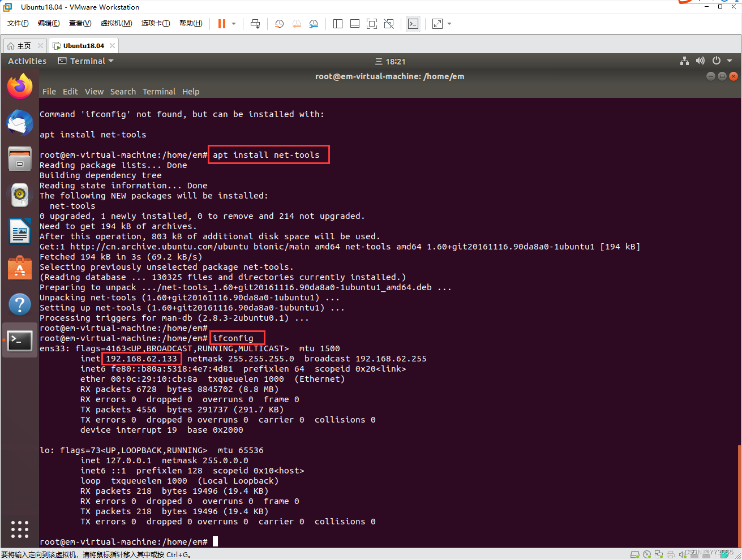Open the 文件(F) menu
The image size is (742, 560).
coord(18,23)
